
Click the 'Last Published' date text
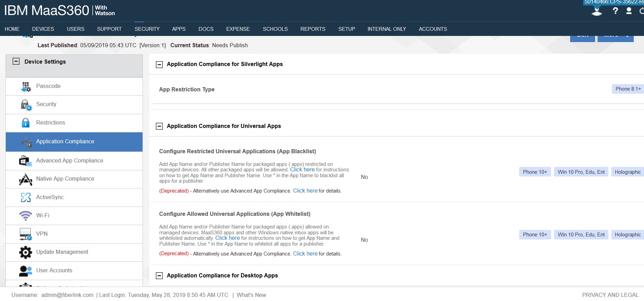click(x=87, y=45)
